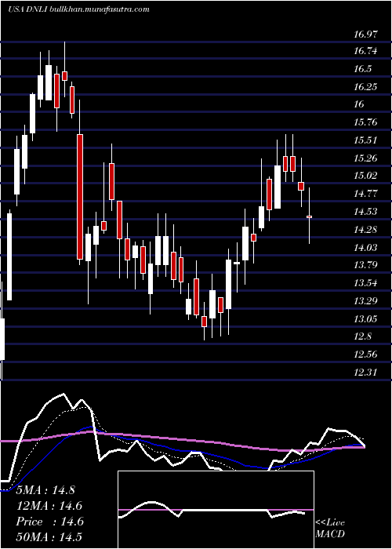Click the 14.28 price axis label

(366, 230)
